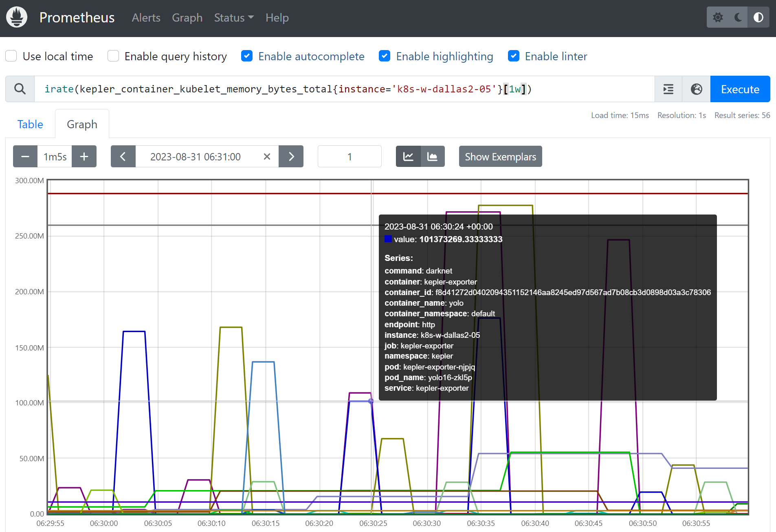
Task: Switch to dark theme with the moon icon
Action: (738, 17)
